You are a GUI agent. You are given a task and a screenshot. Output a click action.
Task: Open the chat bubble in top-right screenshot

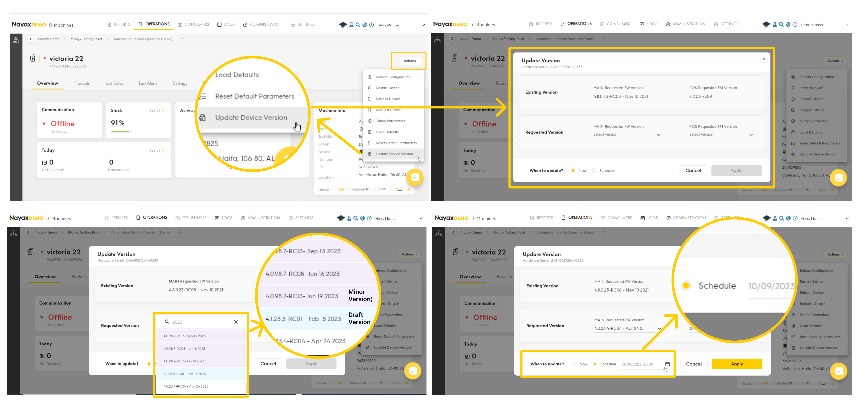pos(838,178)
